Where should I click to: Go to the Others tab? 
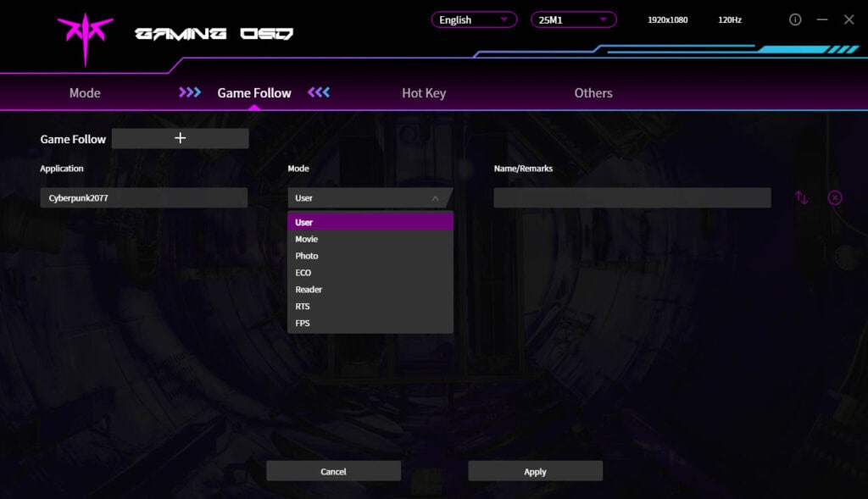[x=593, y=93]
